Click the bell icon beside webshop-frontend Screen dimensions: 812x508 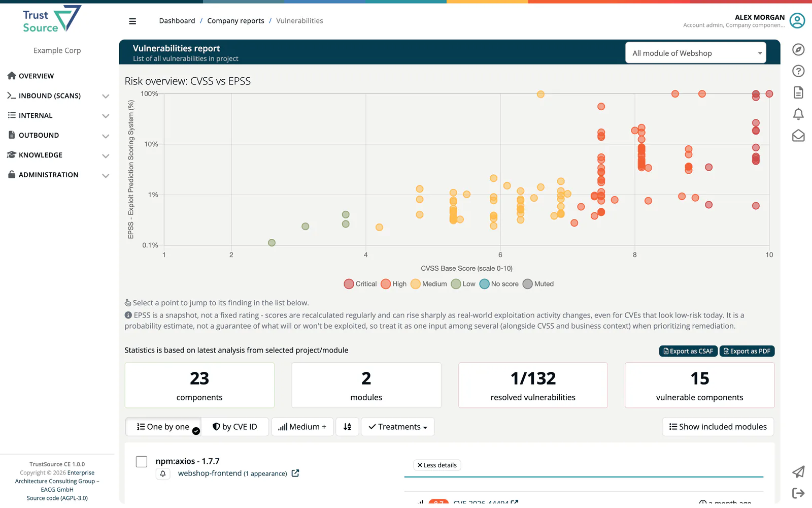click(x=163, y=473)
